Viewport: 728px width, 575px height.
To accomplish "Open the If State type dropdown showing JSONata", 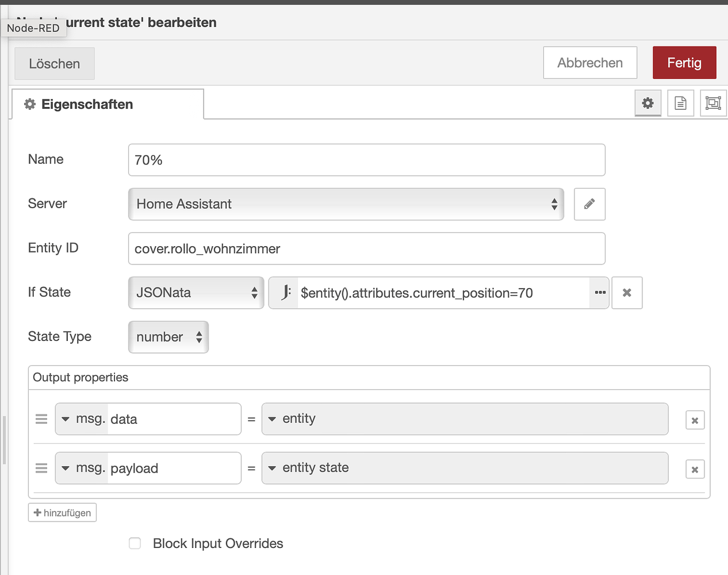I will [196, 293].
